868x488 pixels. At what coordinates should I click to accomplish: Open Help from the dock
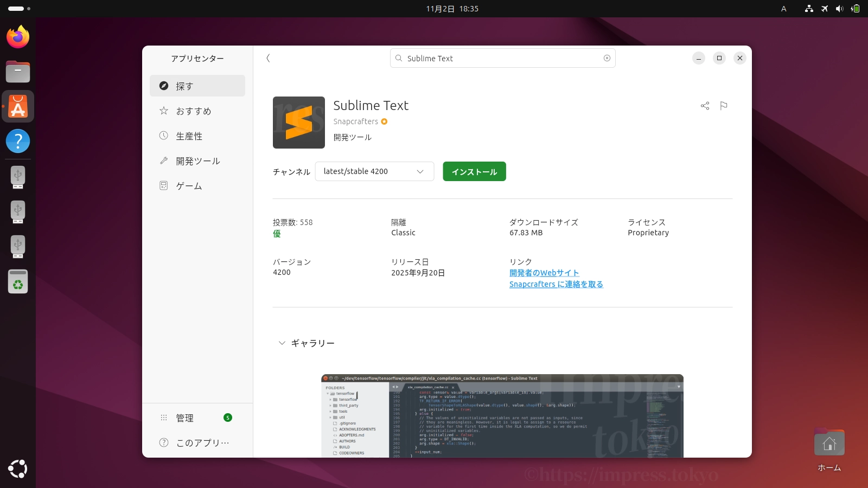tap(18, 141)
